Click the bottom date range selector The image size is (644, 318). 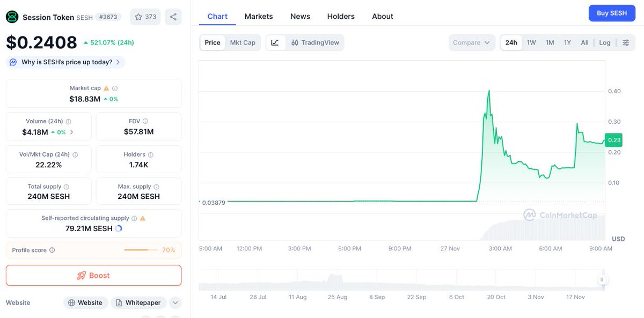pyautogui.click(x=401, y=279)
